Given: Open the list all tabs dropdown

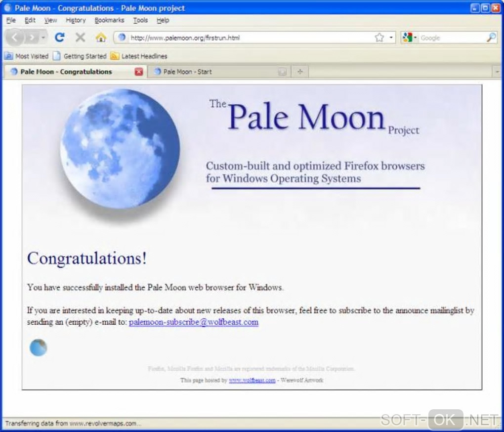Looking at the screenshot, I should (x=497, y=72).
